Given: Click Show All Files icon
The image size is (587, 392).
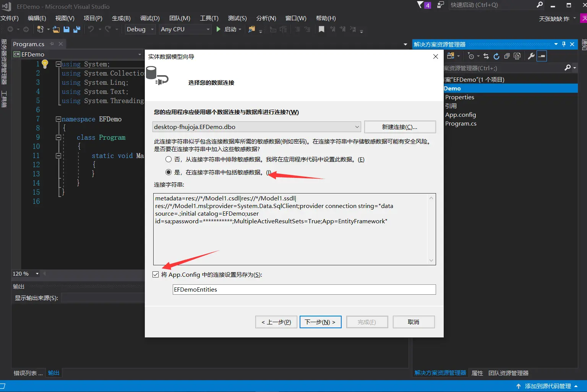Looking at the screenshot, I should pyautogui.click(x=517, y=56).
